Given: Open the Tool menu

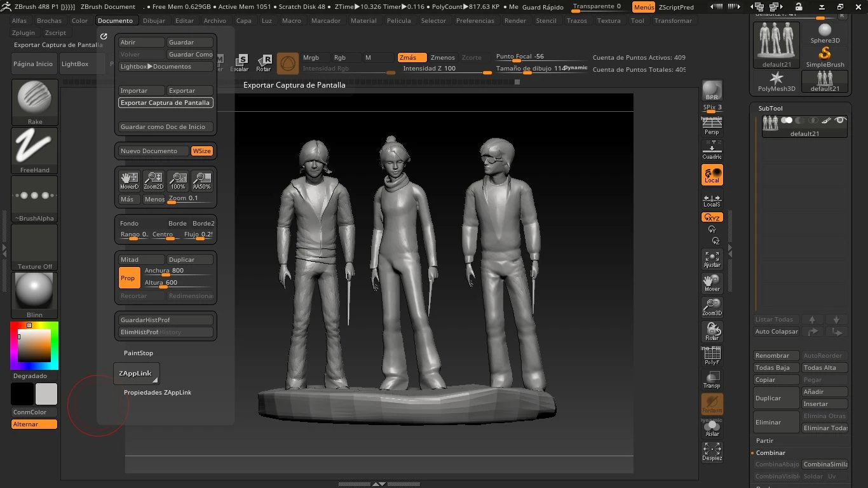Looking at the screenshot, I should click(637, 20).
